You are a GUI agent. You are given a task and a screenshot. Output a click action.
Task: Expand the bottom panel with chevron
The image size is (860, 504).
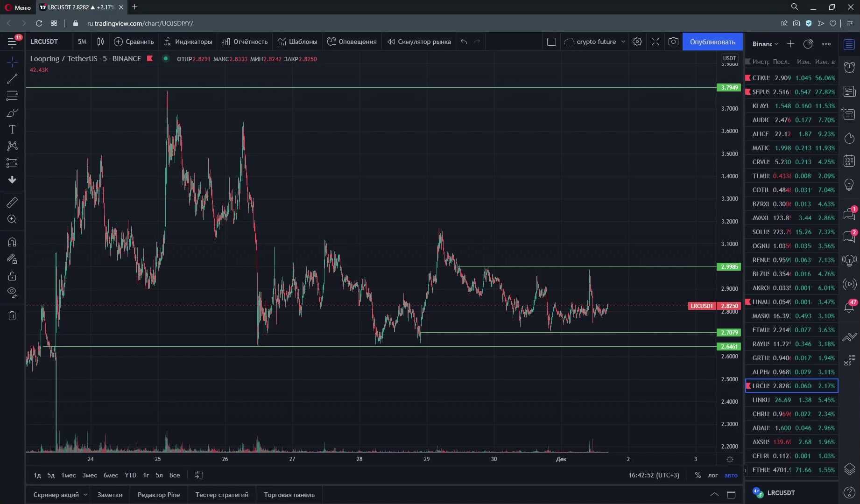click(714, 494)
